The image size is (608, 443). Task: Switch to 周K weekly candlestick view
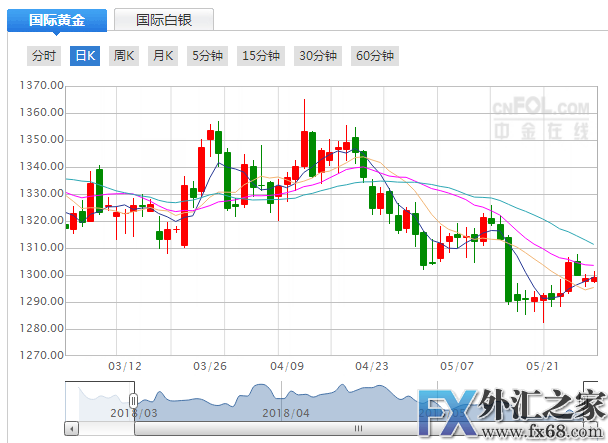pos(123,56)
